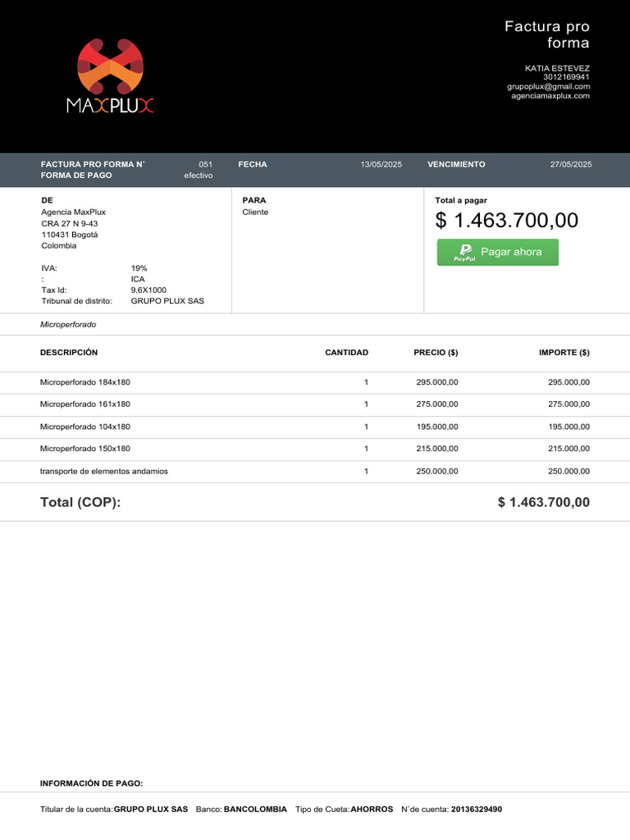Viewport: 630px width, 840px height.
Task: Click the row Microperforado 161x180
Action: point(315,404)
